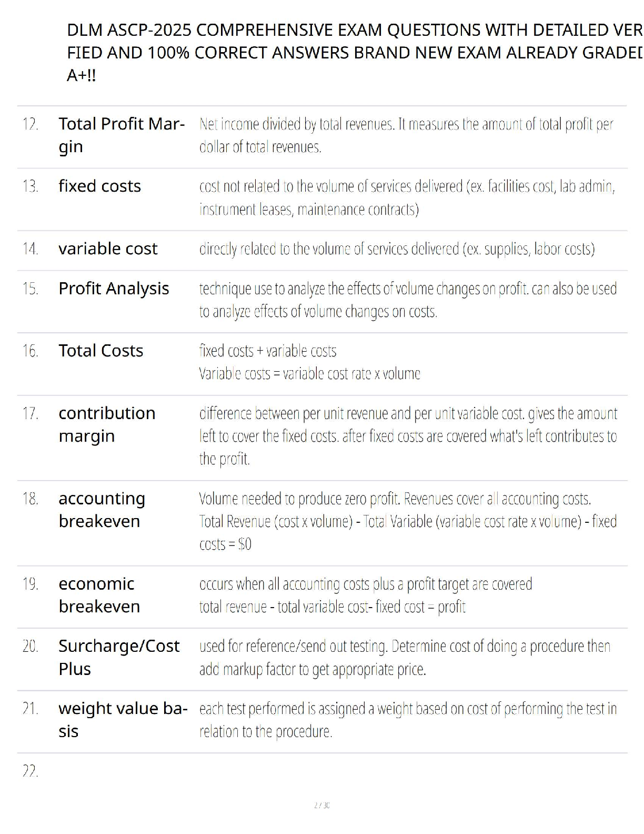Viewport: 644px width, 834px height.
Task: Click the document title heading text
Action: click(354, 53)
